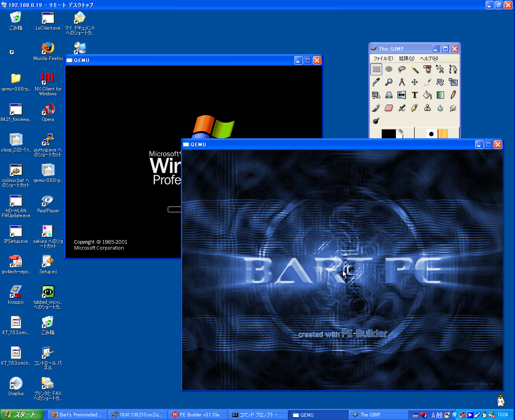Click the clock showing 10:04
The width and height of the screenshot is (515, 420).
pyautogui.click(x=503, y=415)
